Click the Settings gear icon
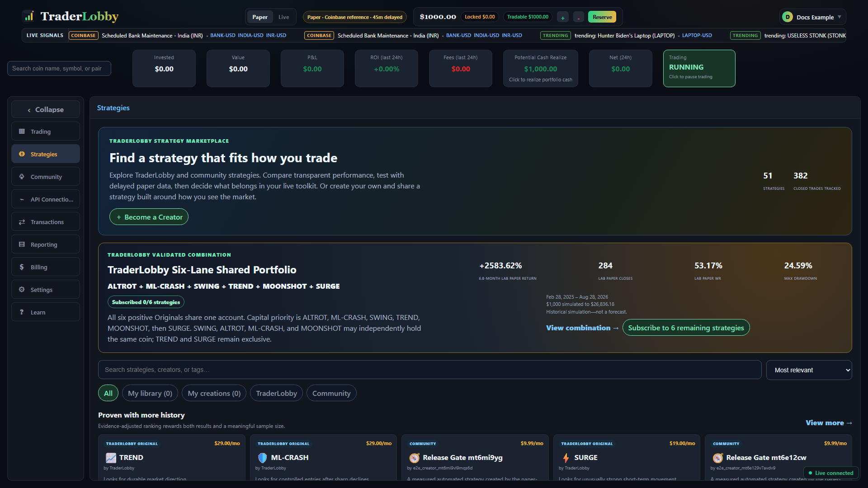868x488 pixels. pos(22,290)
